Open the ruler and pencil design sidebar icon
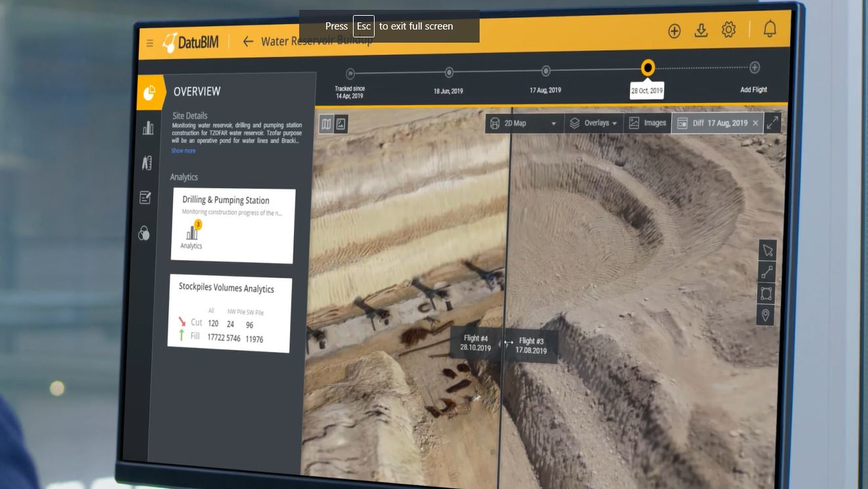This screenshot has height=489, width=868. (x=147, y=163)
